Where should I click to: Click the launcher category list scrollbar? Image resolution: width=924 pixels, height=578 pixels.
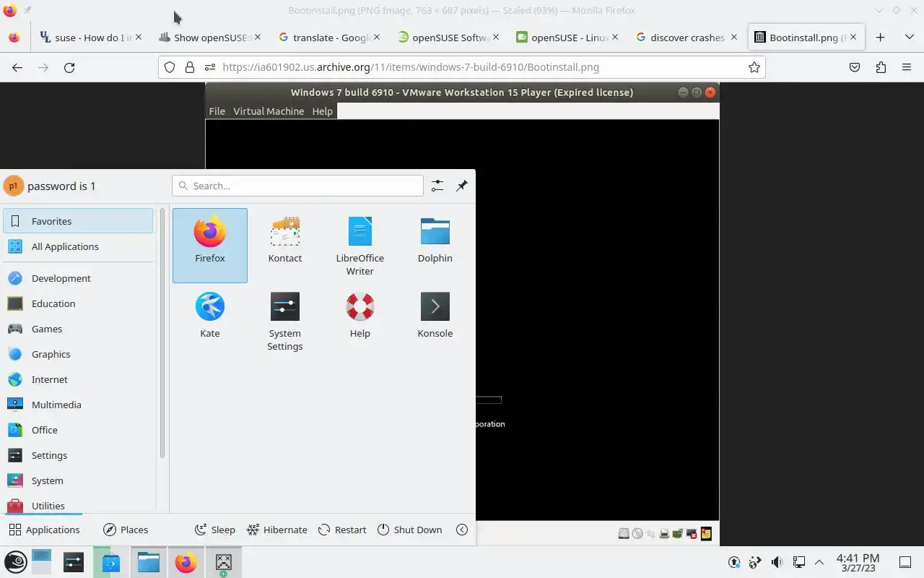coord(162,332)
